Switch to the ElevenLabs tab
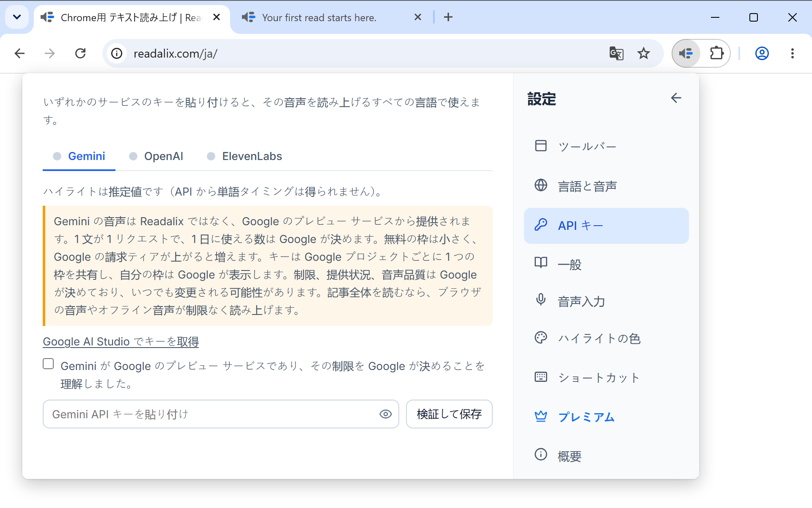The image size is (812, 508). pos(244,156)
